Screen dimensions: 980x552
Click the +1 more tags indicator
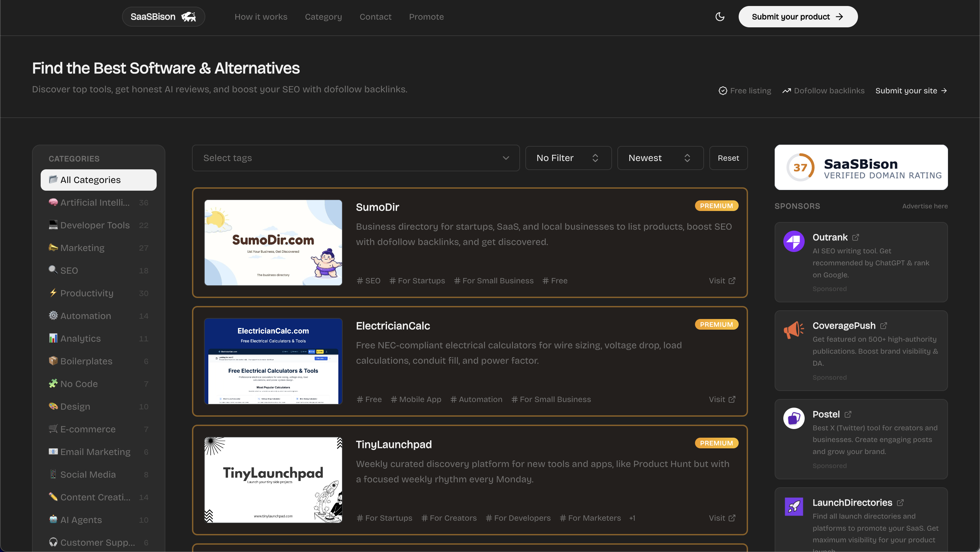coord(632,518)
